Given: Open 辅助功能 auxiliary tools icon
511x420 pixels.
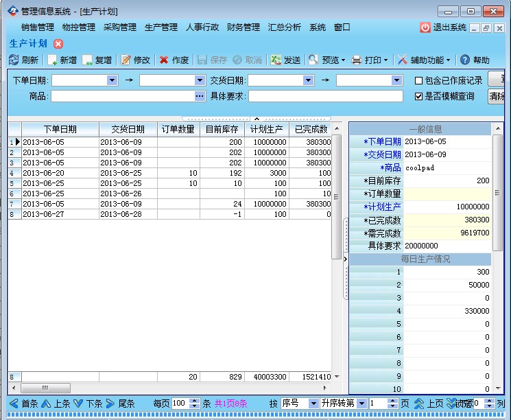Looking at the screenshot, I should tap(403, 60).
